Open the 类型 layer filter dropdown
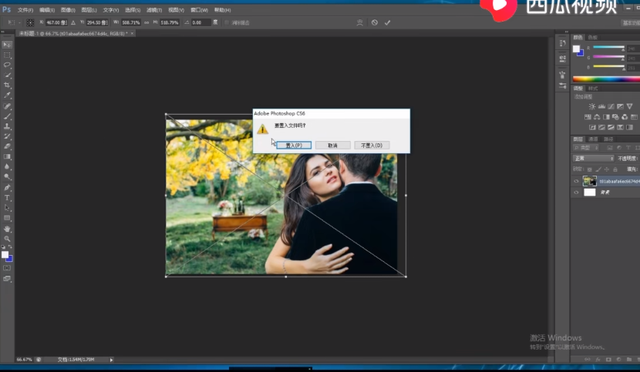Image resolution: width=640 pixels, height=372 pixels. click(585, 147)
